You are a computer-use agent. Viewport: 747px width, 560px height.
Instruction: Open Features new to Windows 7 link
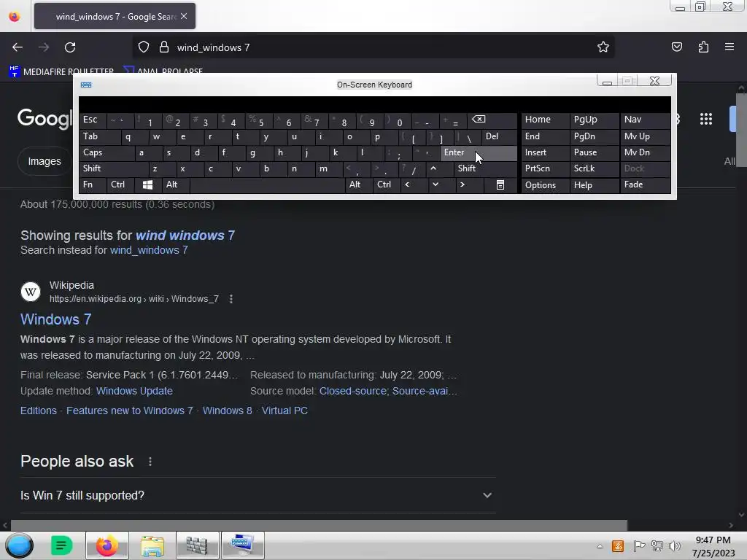(130, 411)
